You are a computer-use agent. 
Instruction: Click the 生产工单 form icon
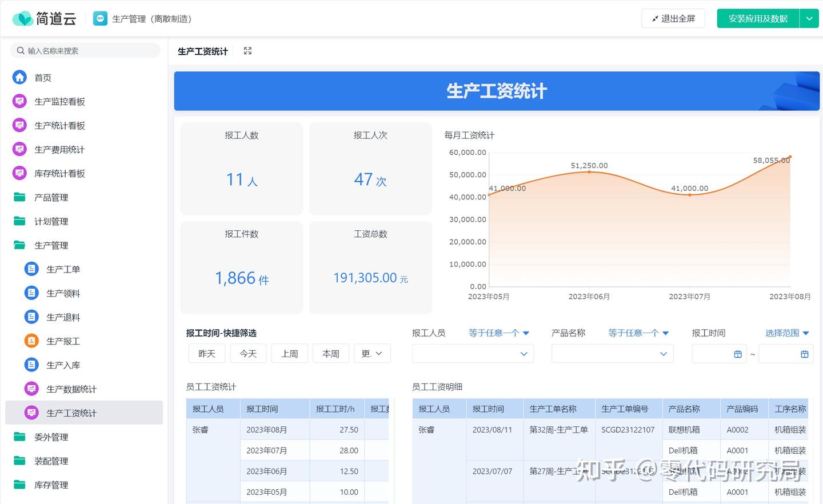31,269
